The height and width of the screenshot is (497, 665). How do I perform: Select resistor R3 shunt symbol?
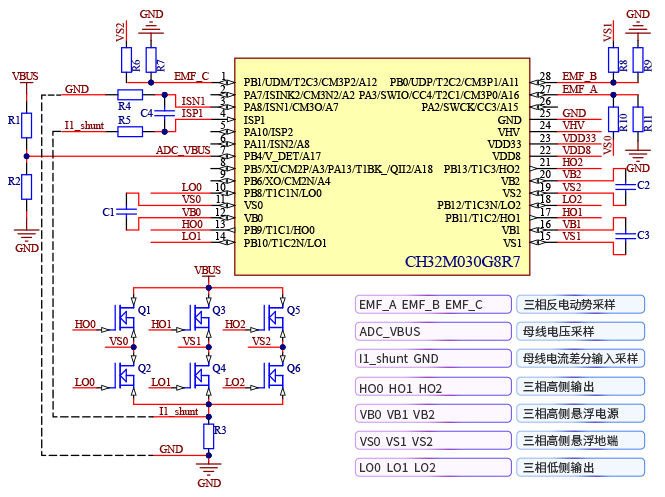(x=208, y=436)
